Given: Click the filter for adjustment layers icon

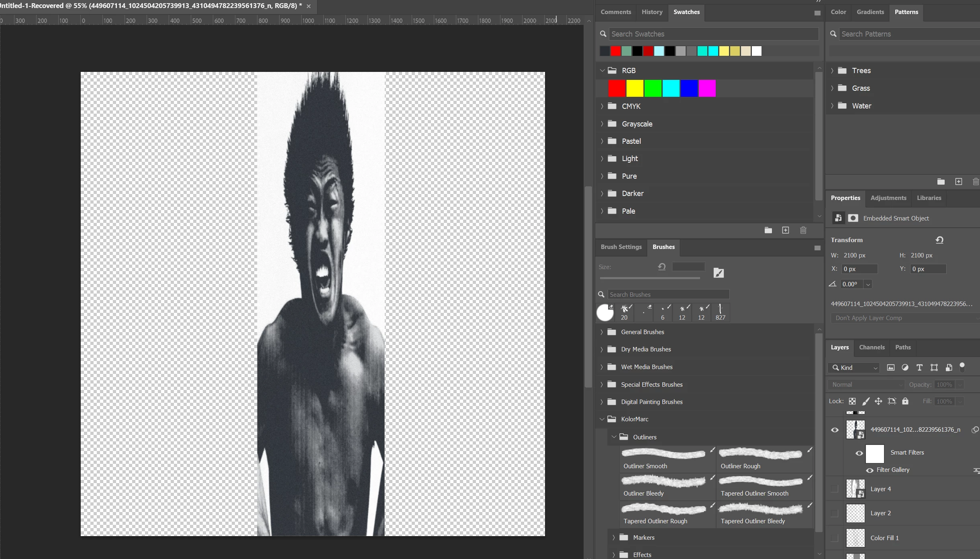Looking at the screenshot, I should click(x=905, y=367).
